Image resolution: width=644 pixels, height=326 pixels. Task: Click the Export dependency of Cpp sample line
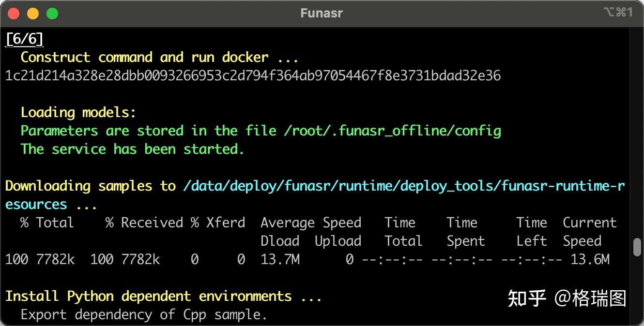coord(144,314)
